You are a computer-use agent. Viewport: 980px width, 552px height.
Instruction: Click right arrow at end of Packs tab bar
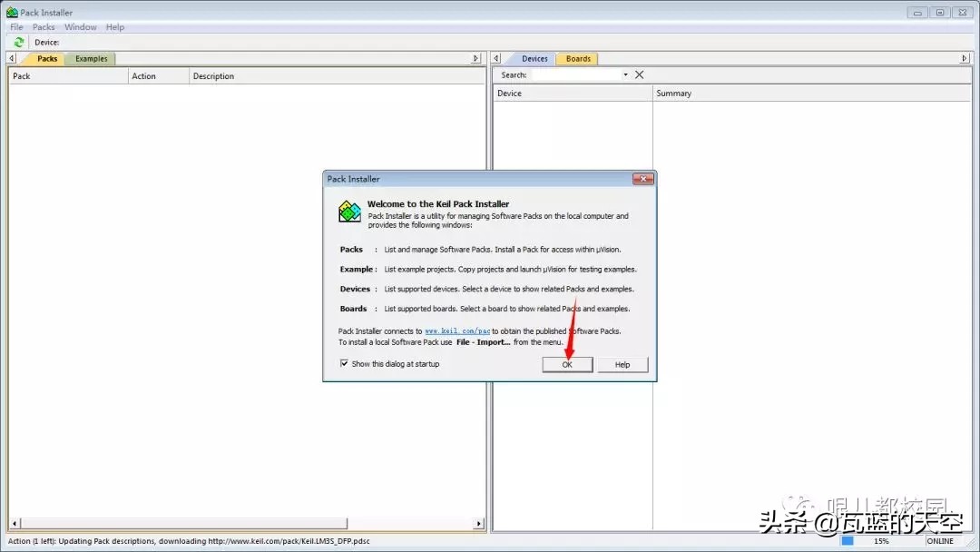(475, 58)
